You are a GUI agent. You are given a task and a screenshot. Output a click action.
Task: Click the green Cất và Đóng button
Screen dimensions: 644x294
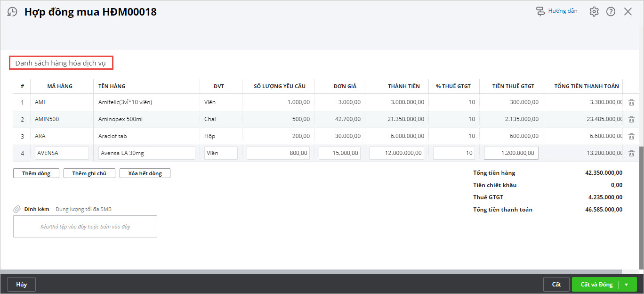tap(596, 285)
